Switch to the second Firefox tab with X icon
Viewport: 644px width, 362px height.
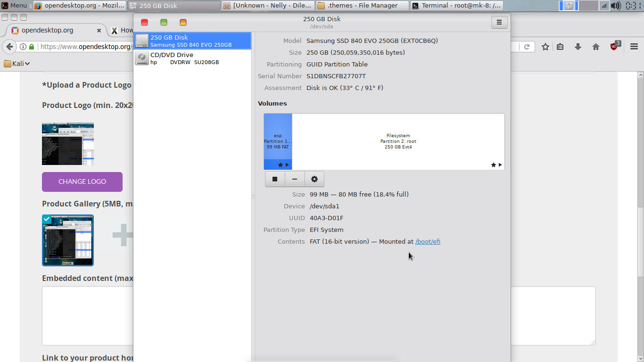point(122,30)
